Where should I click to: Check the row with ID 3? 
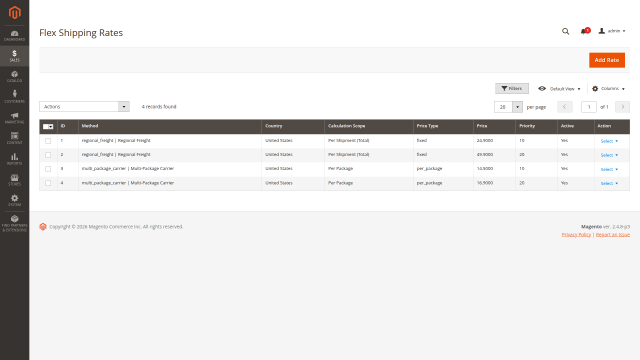[48, 169]
